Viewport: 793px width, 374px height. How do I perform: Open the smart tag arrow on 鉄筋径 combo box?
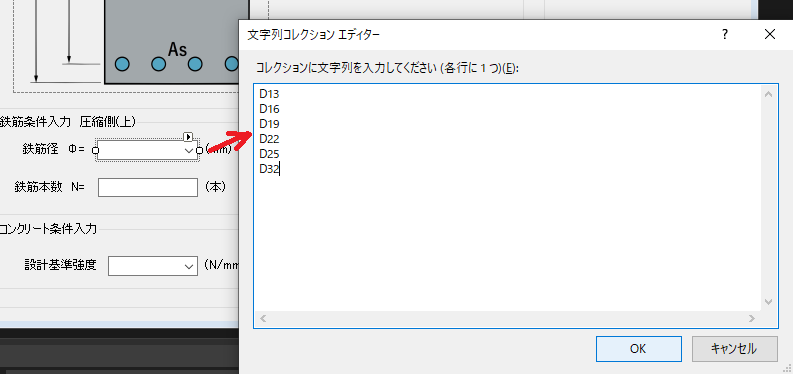tap(188, 136)
